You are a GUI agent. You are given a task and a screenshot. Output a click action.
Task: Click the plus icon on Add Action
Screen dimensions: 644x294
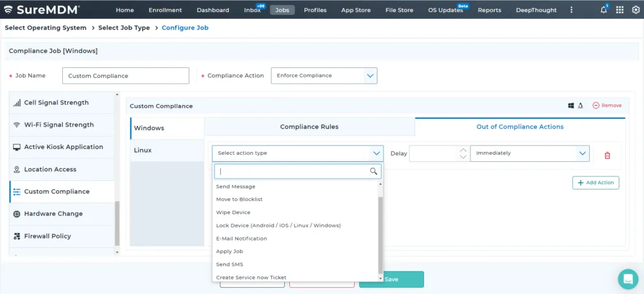pos(580,183)
